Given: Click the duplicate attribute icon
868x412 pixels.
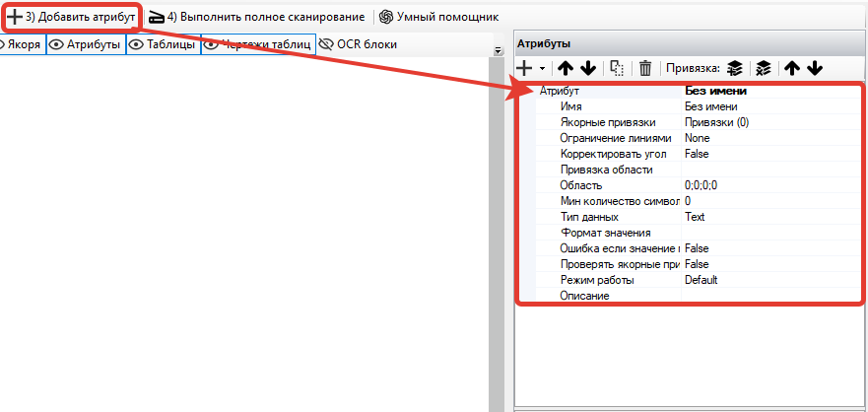Looking at the screenshot, I should (618, 68).
